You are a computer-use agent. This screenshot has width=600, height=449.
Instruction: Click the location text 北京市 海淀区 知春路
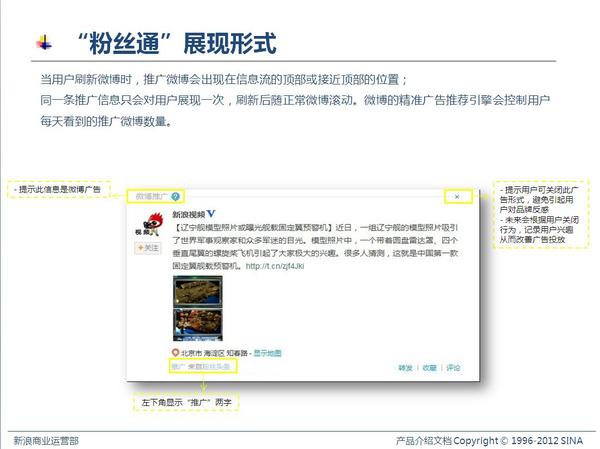coord(214,353)
